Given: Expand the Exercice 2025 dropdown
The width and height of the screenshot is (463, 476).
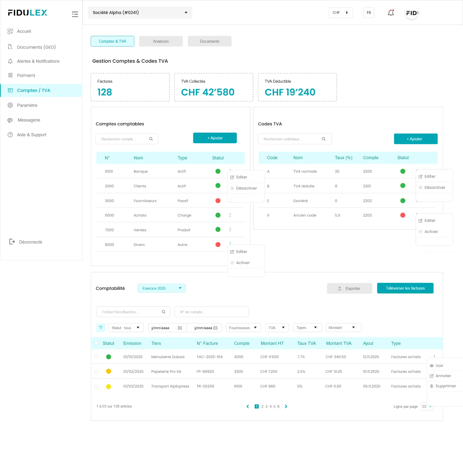Looking at the screenshot, I should click(x=161, y=288).
